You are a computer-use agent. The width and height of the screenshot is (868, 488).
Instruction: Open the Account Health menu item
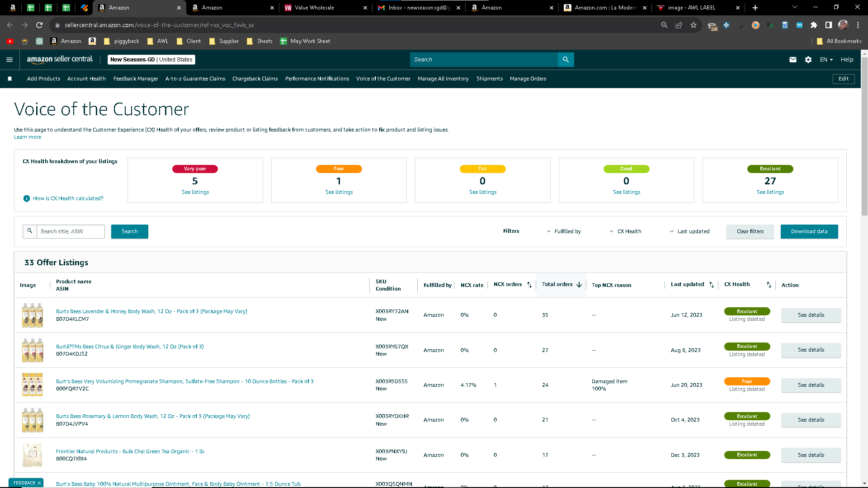86,79
